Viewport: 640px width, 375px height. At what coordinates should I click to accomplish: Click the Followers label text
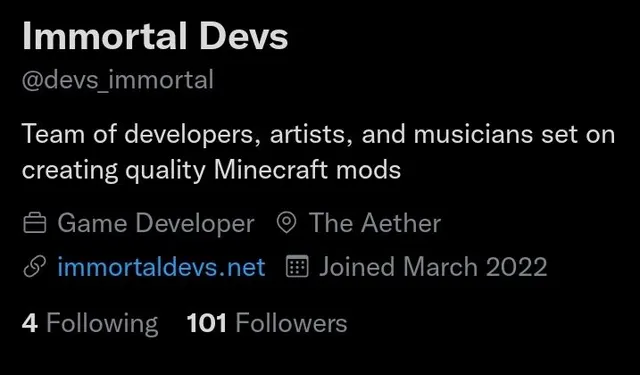[x=291, y=324]
